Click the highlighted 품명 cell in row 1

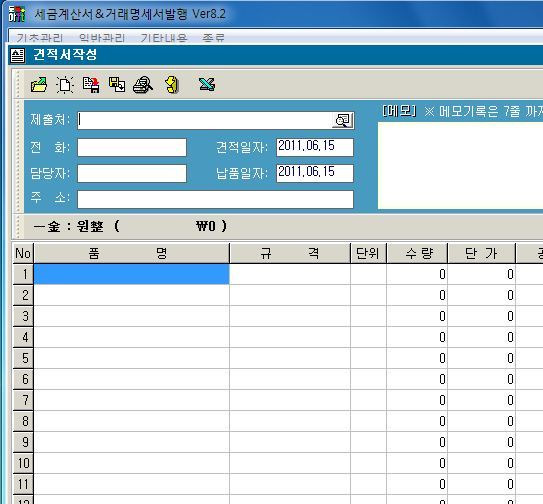pos(132,274)
